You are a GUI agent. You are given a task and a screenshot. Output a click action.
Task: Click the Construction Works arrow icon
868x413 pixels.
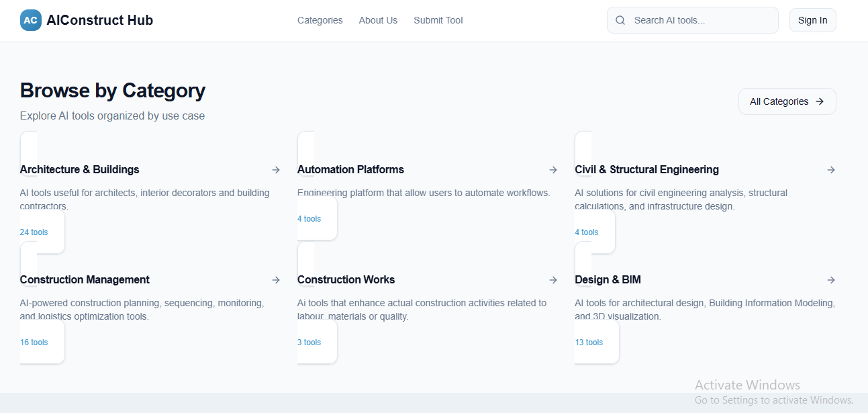(x=553, y=280)
